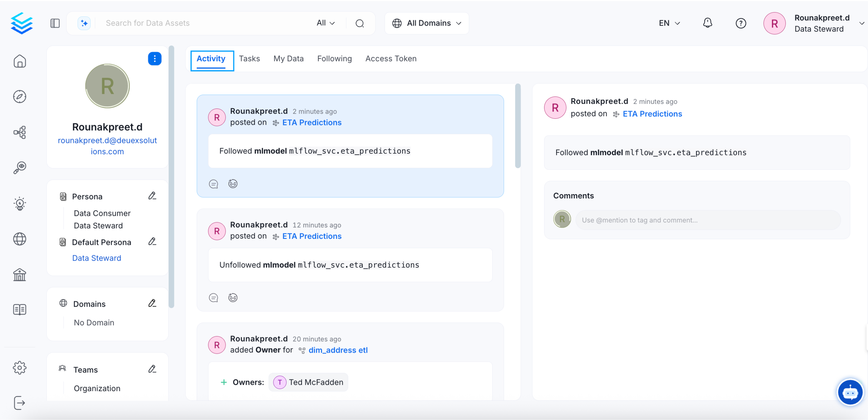This screenshot has width=868, height=420.
Task: Open the Settings gear in sidebar
Action: coord(19,368)
